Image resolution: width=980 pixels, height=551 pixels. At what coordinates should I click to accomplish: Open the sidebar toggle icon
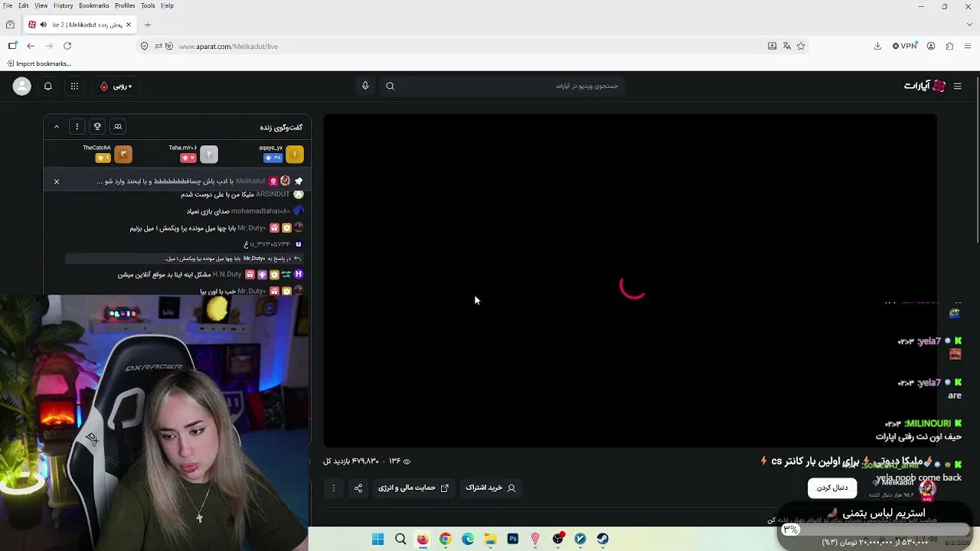click(12, 46)
